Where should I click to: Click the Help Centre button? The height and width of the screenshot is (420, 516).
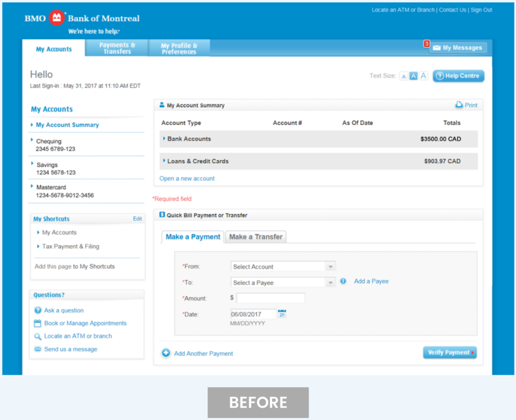coord(459,76)
